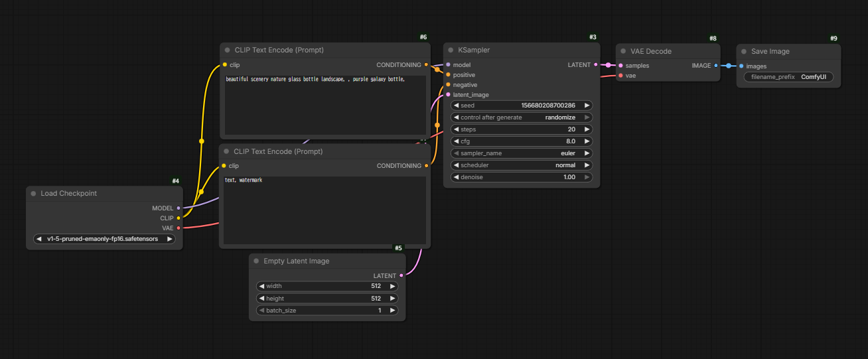Open the sampler_name euler dropdown

point(522,153)
